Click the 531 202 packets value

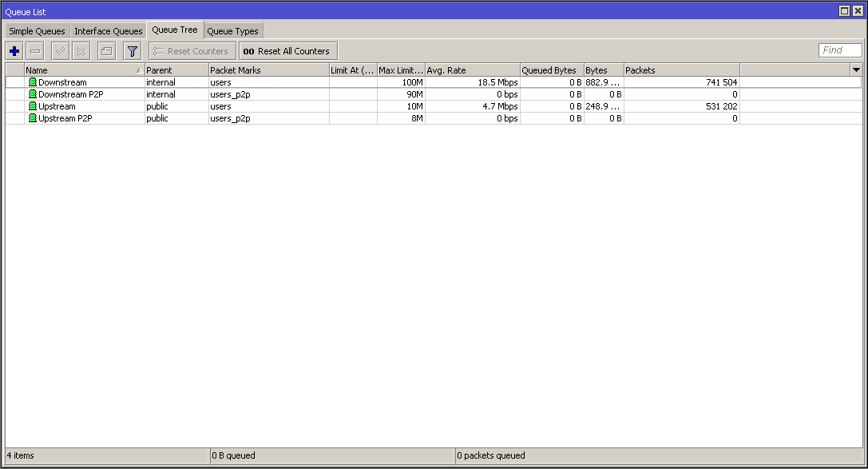[721, 106]
